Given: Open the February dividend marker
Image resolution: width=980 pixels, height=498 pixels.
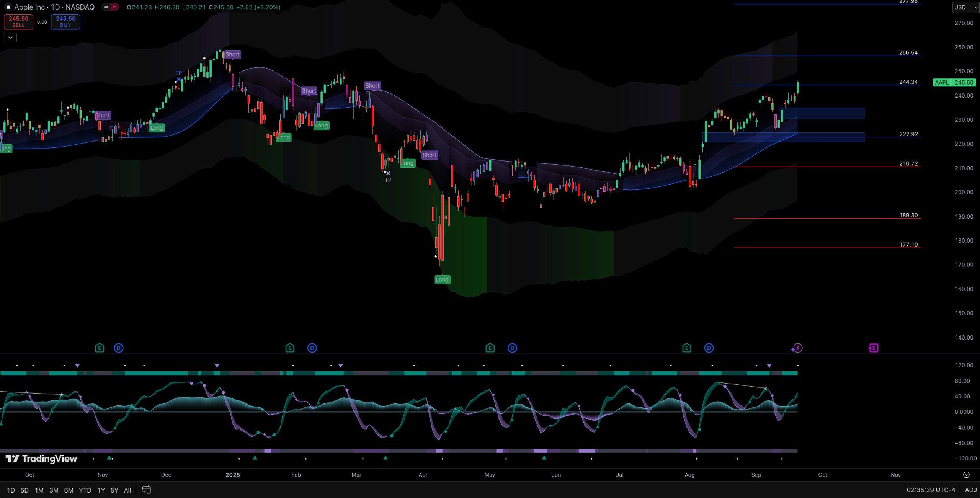Looking at the screenshot, I should [312, 348].
